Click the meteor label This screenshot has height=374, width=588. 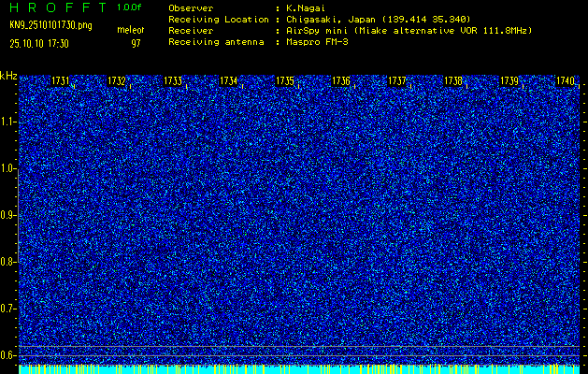(x=131, y=31)
